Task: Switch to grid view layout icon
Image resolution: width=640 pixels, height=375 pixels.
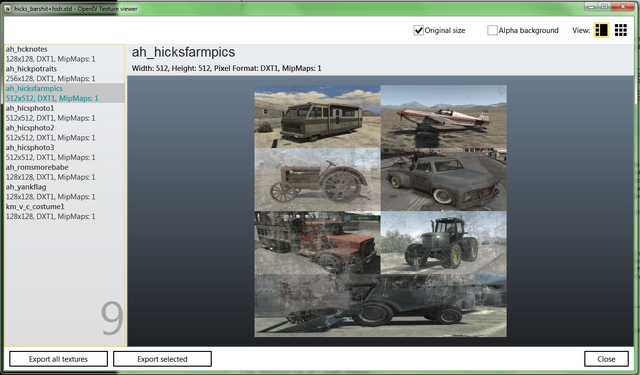Action: click(x=620, y=30)
